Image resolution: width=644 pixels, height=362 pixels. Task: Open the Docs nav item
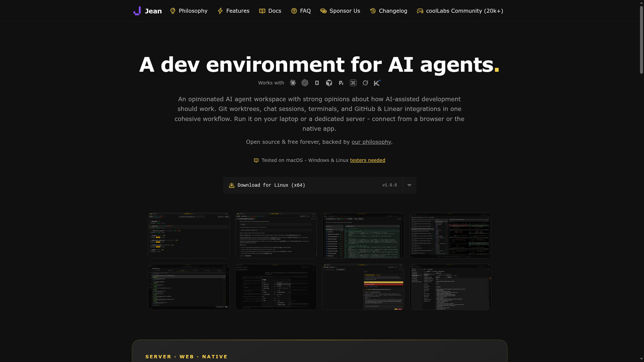270,11
